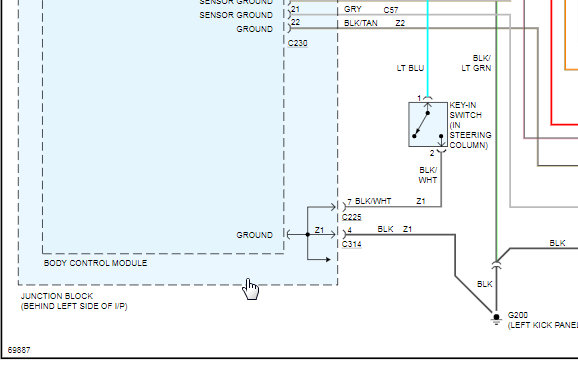578x374 pixels.
Task: Click the Key-In switch symbol box
Action: 428,125
